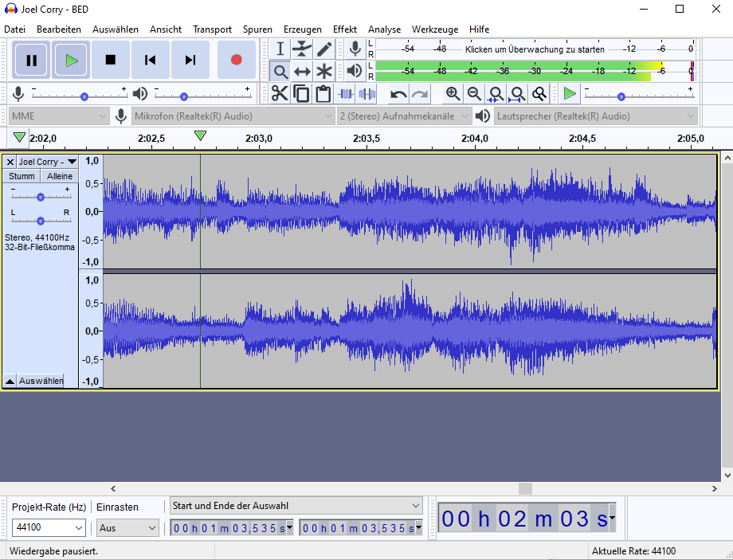Expand the Joel Corry track menu
Viewport: 733px width, 560px height.
47,162
